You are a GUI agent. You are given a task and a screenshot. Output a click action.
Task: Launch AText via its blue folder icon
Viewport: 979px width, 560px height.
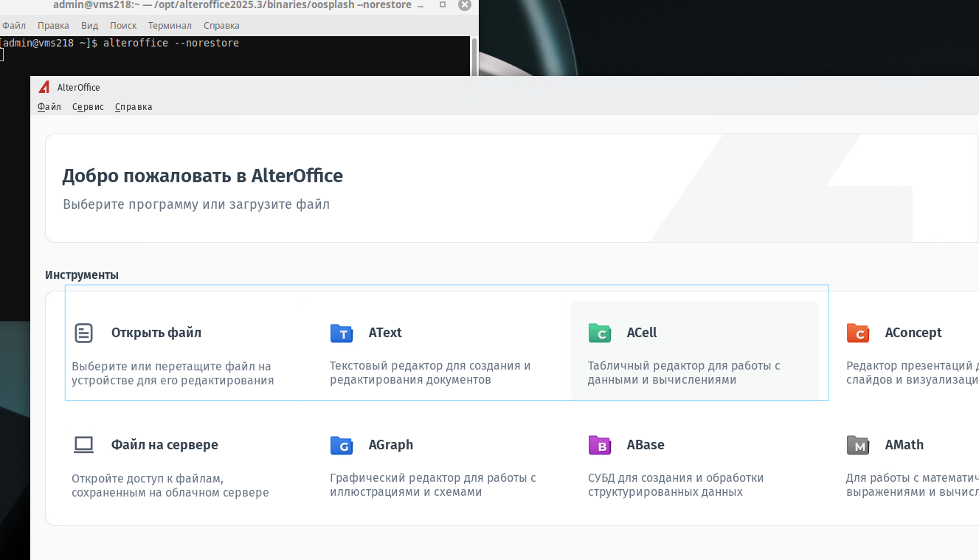[x=342, y=333]
